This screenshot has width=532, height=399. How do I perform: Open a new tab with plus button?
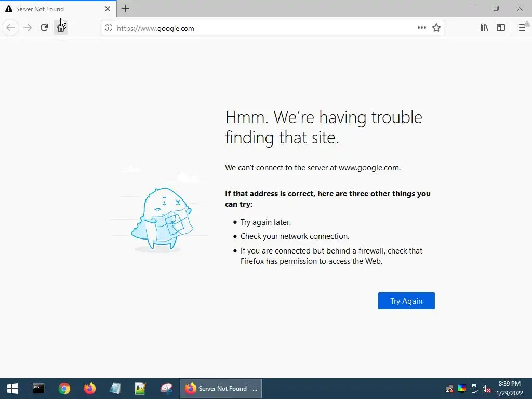pyautogui.click(x=125, y=9)
